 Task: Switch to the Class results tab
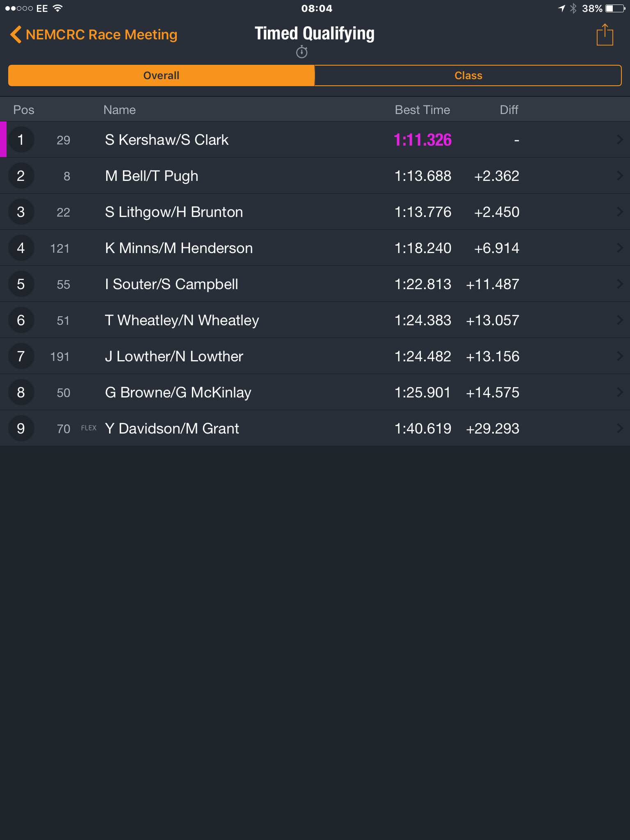pos(468,75)
